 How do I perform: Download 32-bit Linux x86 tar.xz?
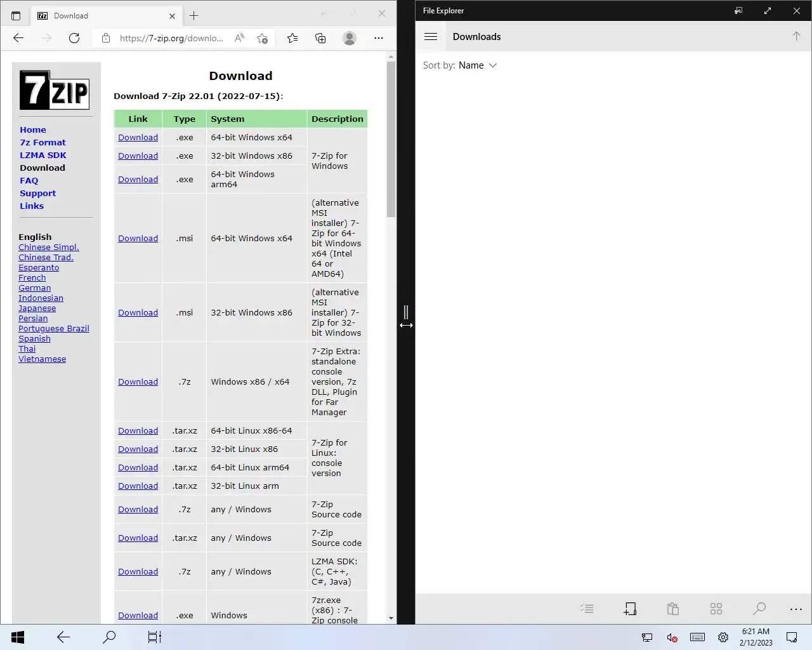coord(138,449)
